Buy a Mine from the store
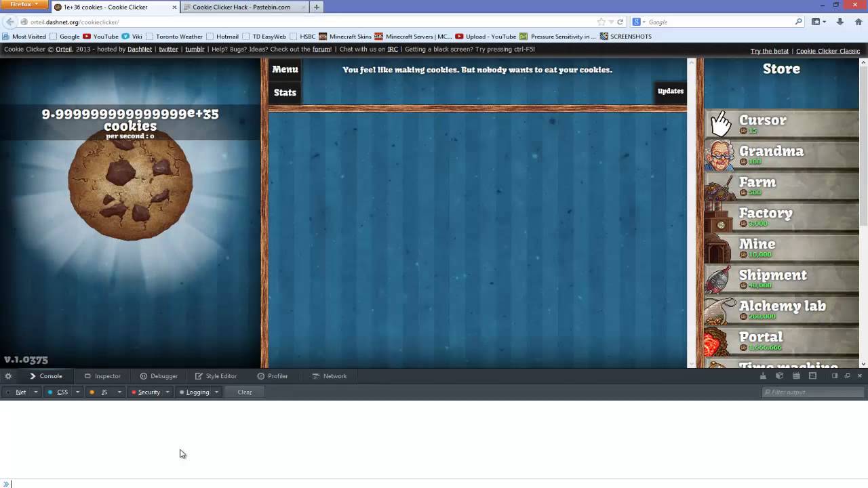This screenshot has width=868, height=488. click(x=782, y=249)
